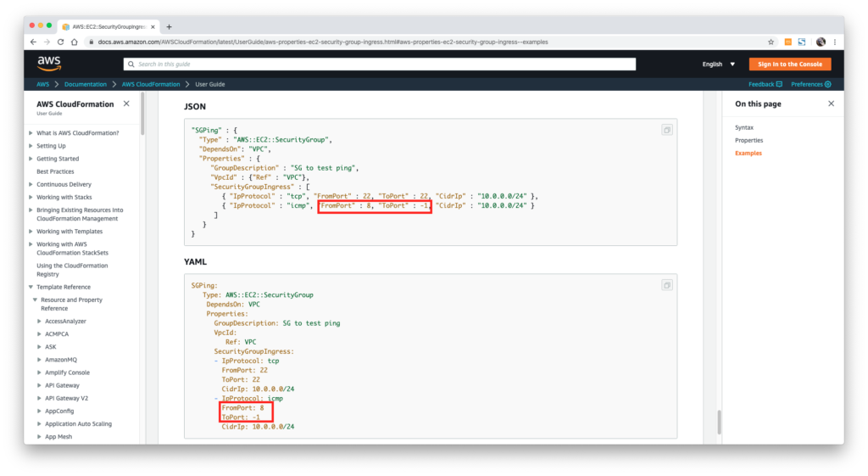Click the Search in this guide field
The width and height of the screenshot is (868, 476).
(381, 64)
